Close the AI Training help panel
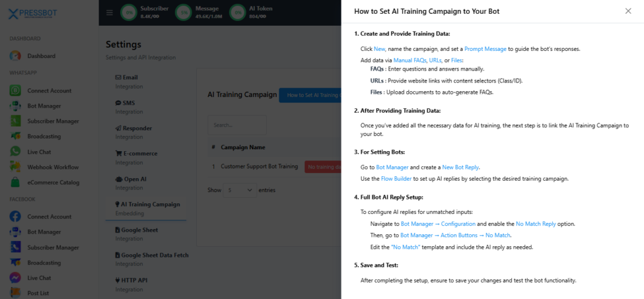 pyautogui.click(x=628, y=11)
